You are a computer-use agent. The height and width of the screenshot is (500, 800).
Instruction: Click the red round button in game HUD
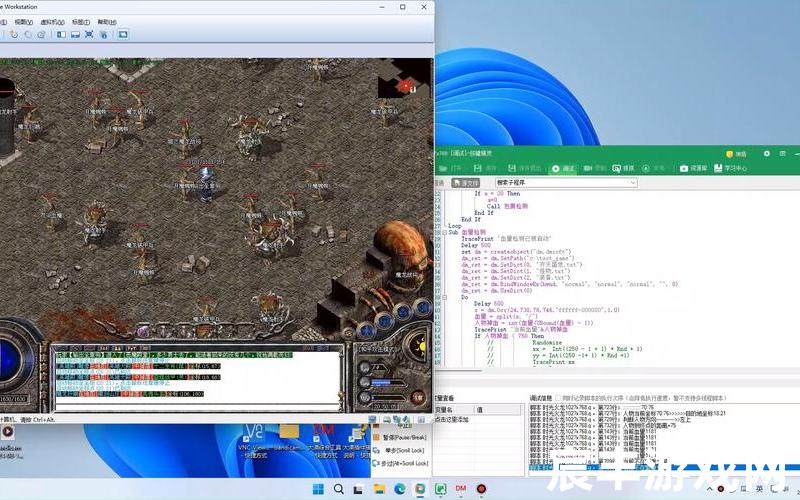(x=418, y=398)
